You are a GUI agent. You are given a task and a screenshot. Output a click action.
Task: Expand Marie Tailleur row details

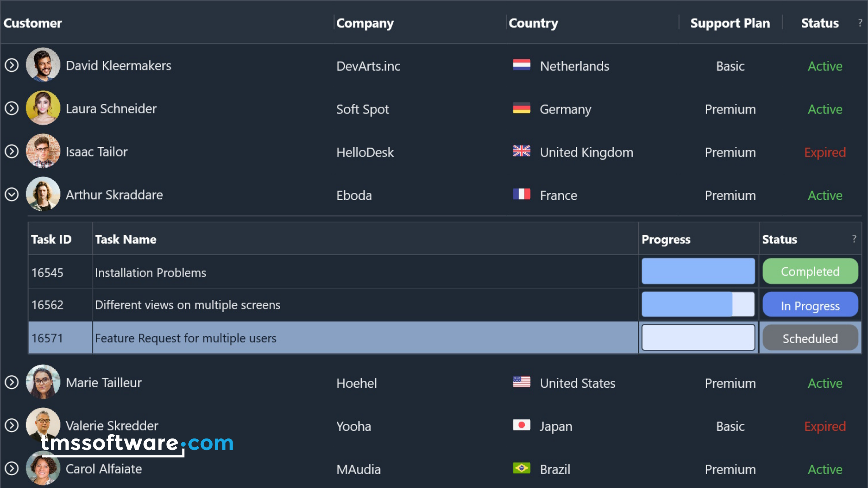tap(12, 383)
